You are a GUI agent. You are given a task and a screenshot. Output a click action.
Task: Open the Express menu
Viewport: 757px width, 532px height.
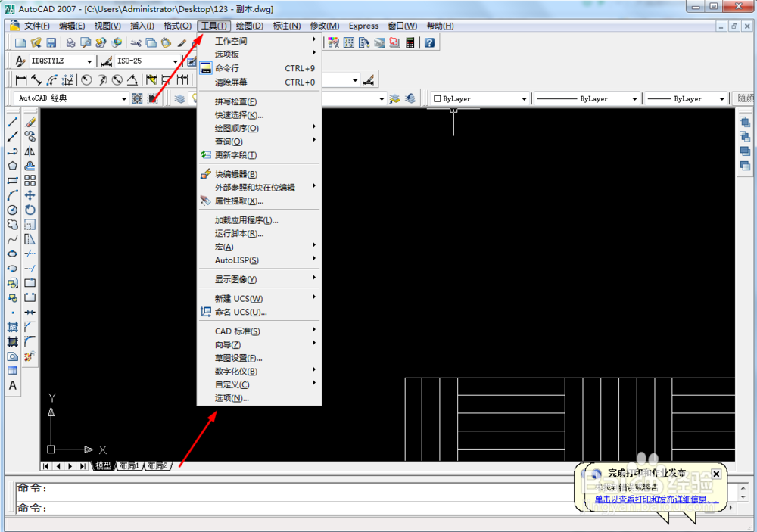pyautogui.click(x=363, y=26)
